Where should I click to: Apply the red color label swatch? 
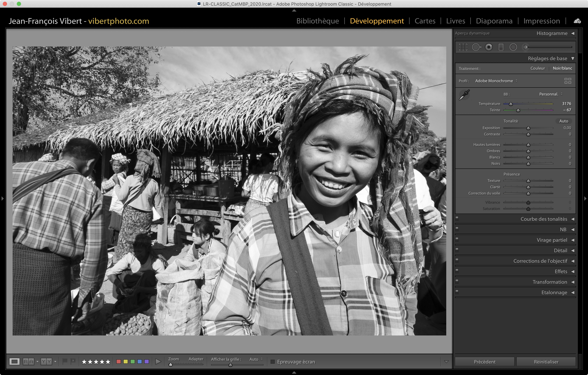click(x=119, y=362)
